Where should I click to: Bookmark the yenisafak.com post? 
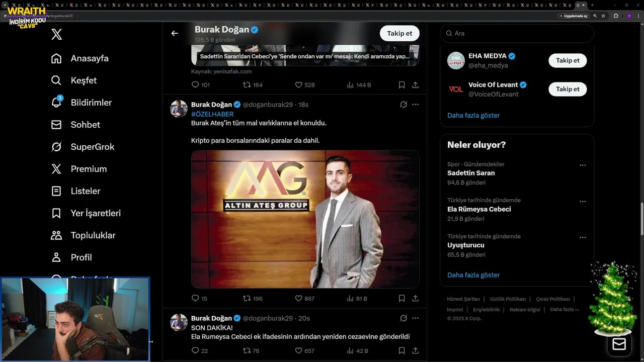click(x=401, y=85)
